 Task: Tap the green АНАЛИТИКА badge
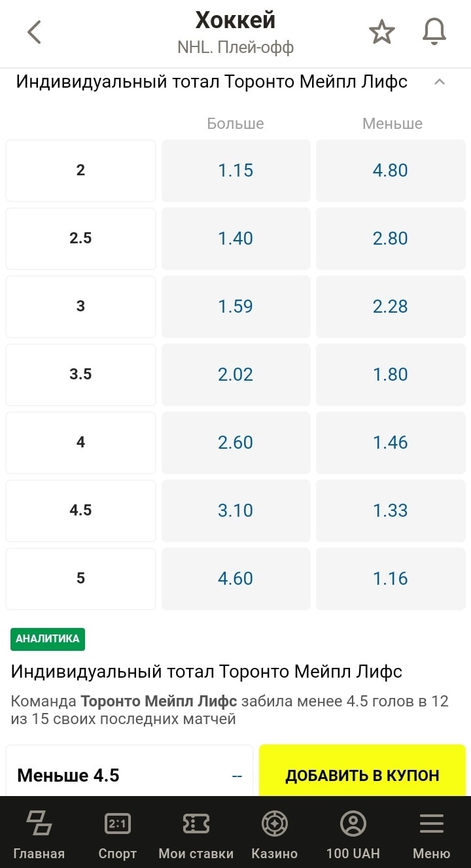48,639
